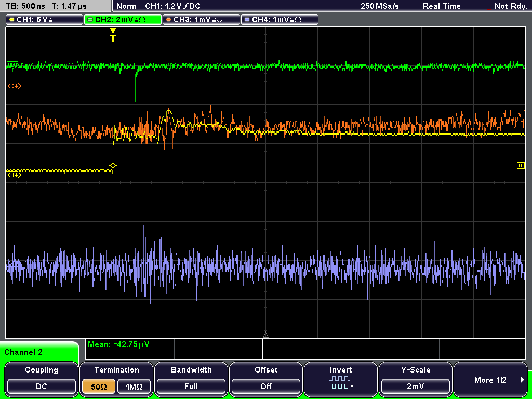
Task: Click the orange dot on the CH3 tab
Action: tap(168, 20)
